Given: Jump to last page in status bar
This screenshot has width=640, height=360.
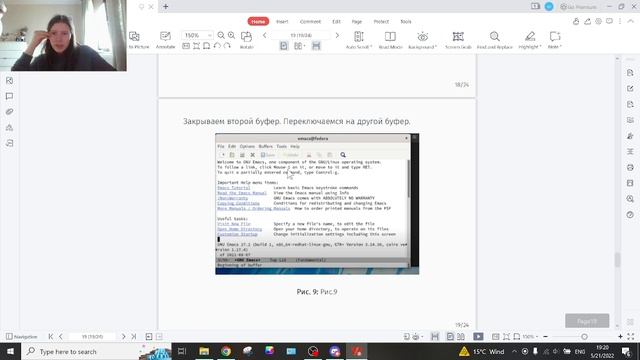Looking at the screenshot, I should (133, 337).
